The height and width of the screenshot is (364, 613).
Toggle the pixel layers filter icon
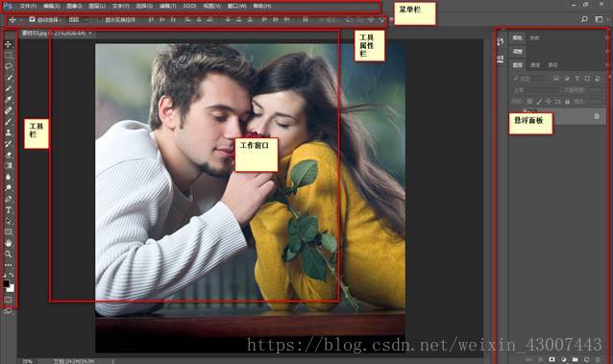point(556,79)
